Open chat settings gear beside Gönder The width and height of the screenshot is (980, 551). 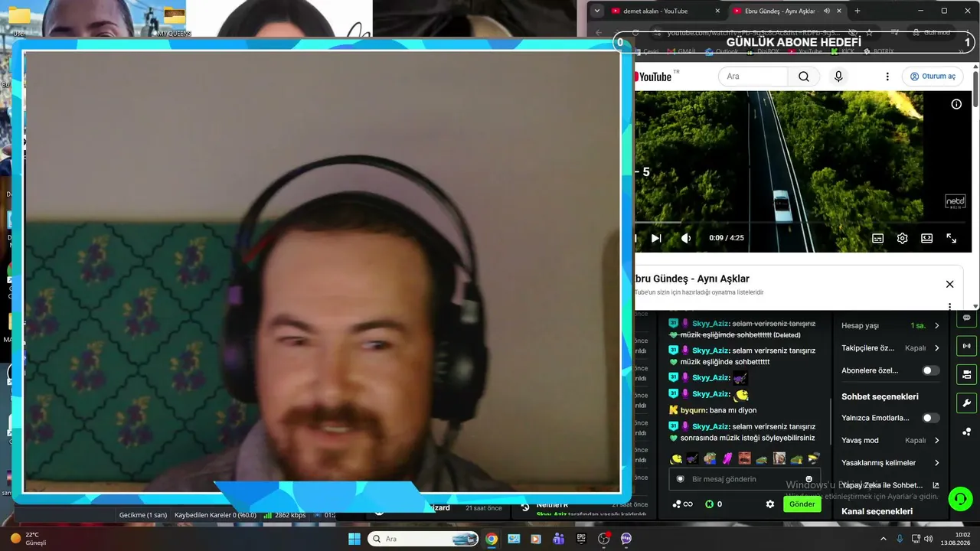point(770,504)
